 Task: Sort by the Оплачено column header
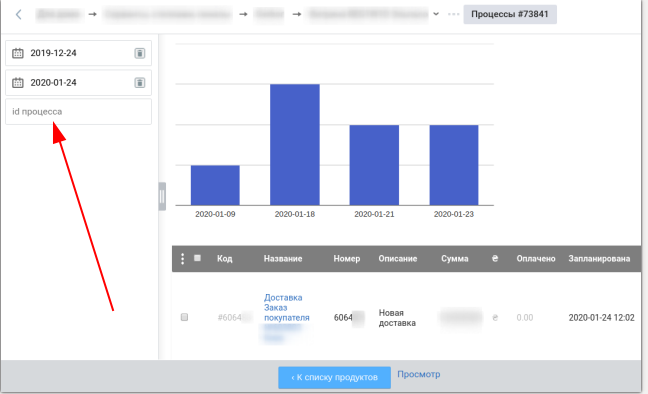tap(536, 259)
